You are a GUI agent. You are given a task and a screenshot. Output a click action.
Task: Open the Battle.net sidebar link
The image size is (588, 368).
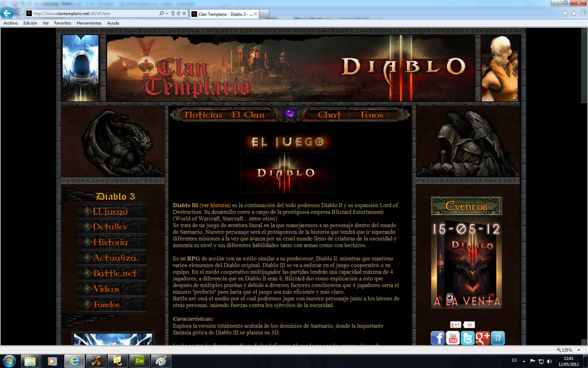115,273
